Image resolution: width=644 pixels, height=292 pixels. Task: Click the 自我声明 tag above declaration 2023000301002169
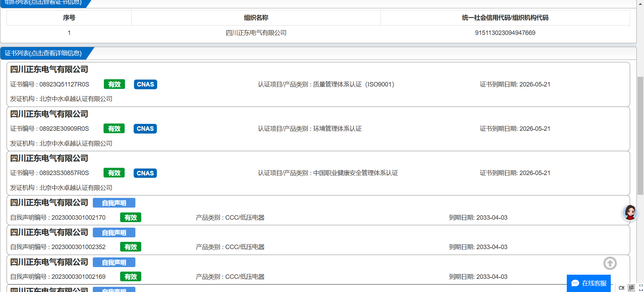[x=114, y=263]
